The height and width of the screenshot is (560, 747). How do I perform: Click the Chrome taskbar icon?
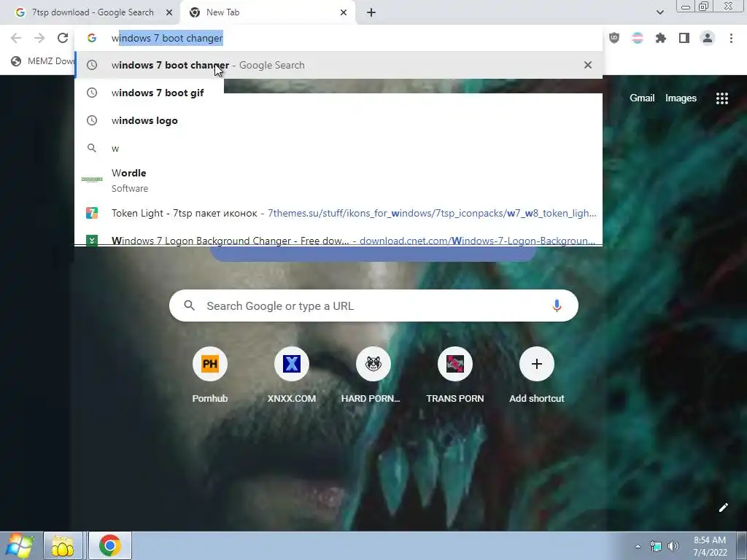click(x=110, y=545)
